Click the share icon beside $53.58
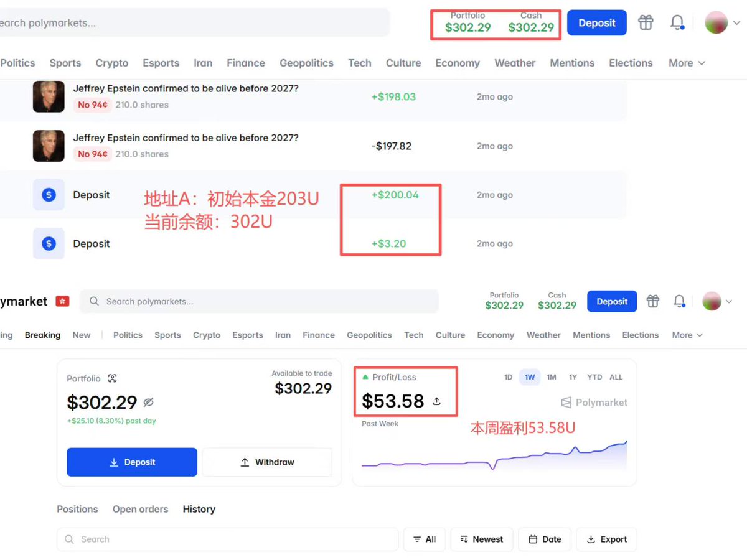The height and width of the screenshot is (560, 747). 436,401
